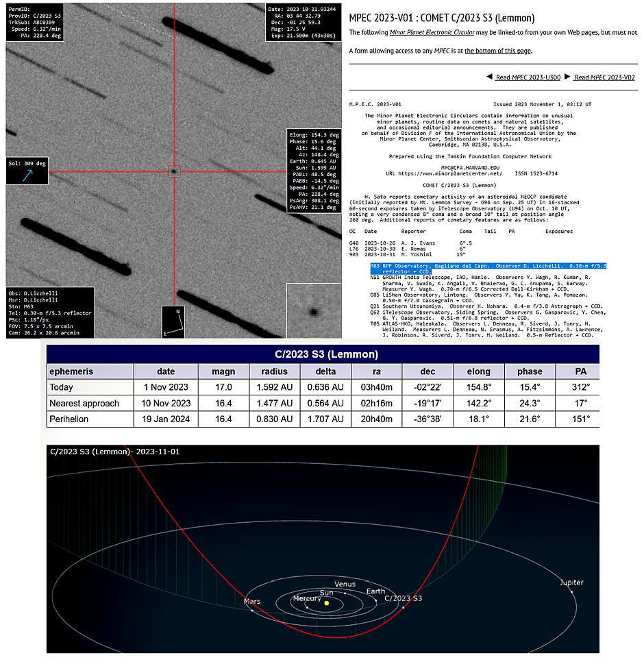
Task: Open Read MPEC 2023-U300 link
Action: pos(528,77)
